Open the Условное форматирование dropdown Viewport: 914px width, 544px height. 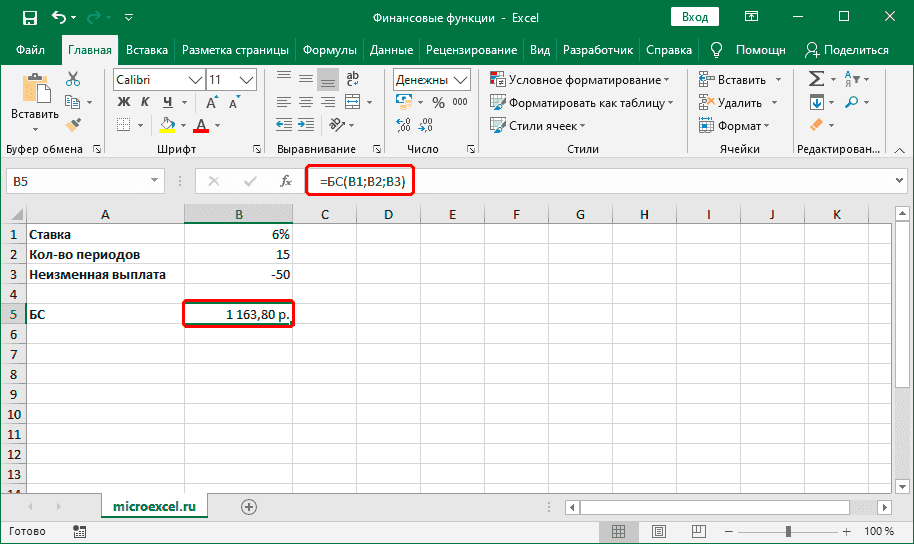click(x=585, y=80)
